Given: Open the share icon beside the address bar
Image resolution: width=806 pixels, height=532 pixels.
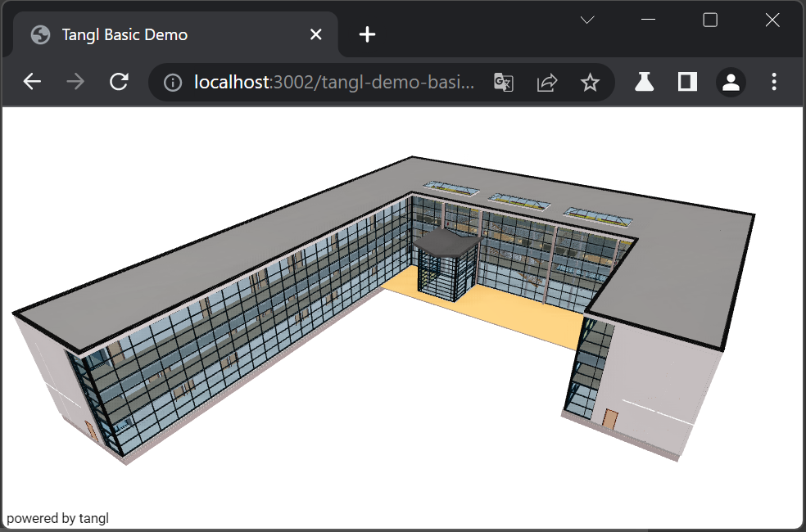Looking at the screenshot, I should pos(546,82).
